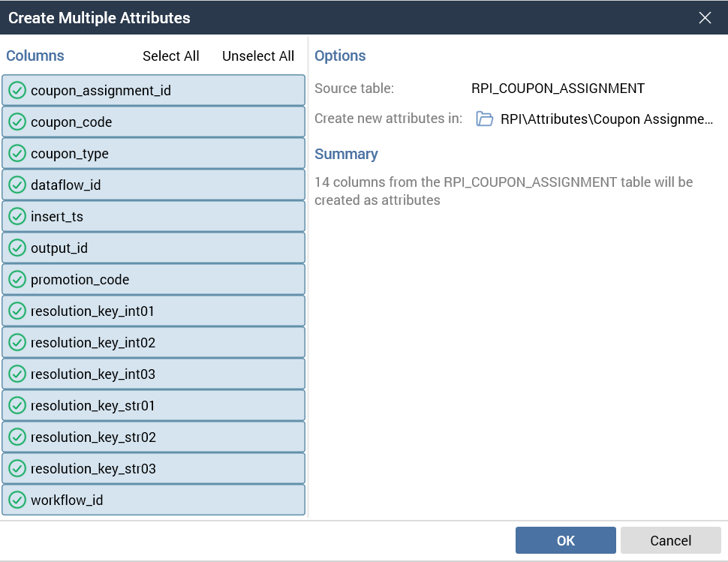728x562 pixels.
Task: Click the workflow_id check circle icon
Action: point(17,500)
